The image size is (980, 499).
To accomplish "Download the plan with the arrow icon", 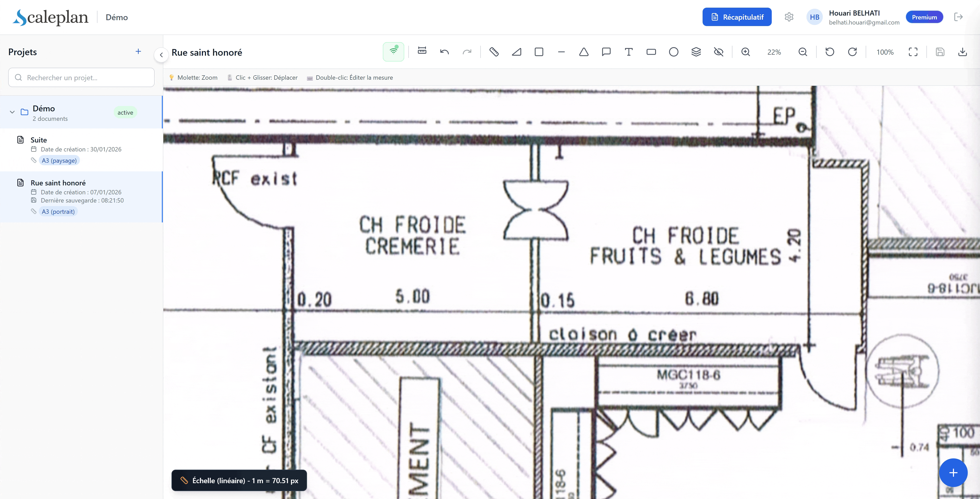I will (962, 52).
